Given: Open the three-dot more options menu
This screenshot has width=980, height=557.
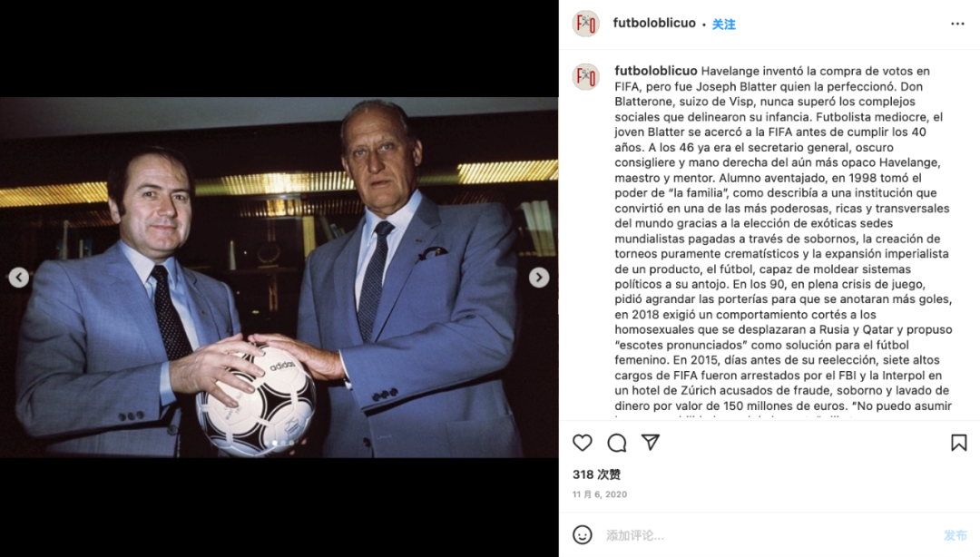Looking at the screenshot, I should coord(957,24).
